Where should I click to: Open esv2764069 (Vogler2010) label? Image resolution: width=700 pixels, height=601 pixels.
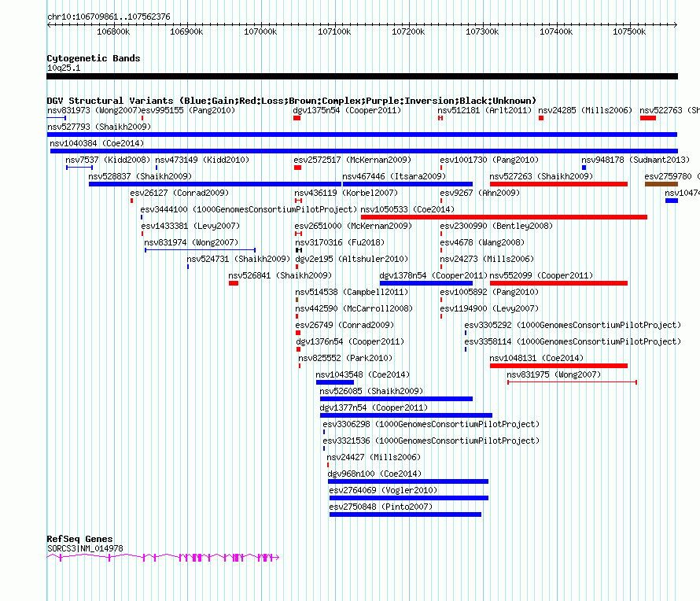[x=383, y=490]
